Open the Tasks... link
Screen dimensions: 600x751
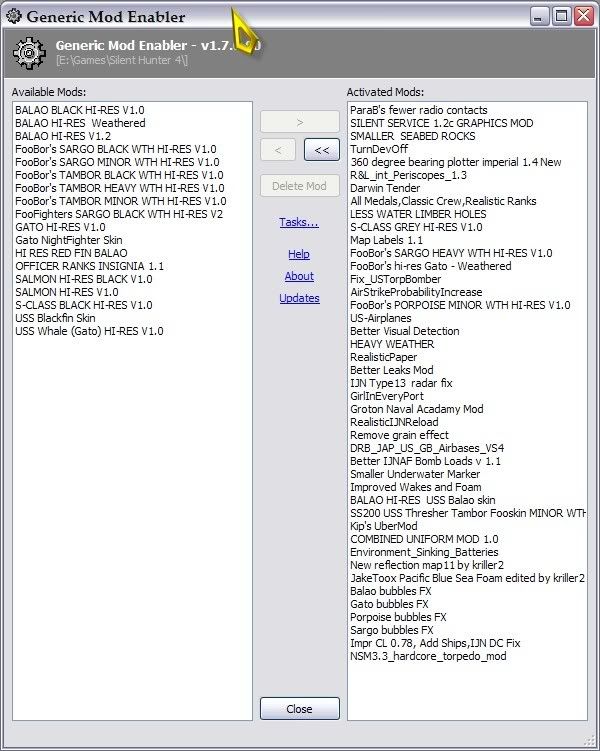coord(299,222)
